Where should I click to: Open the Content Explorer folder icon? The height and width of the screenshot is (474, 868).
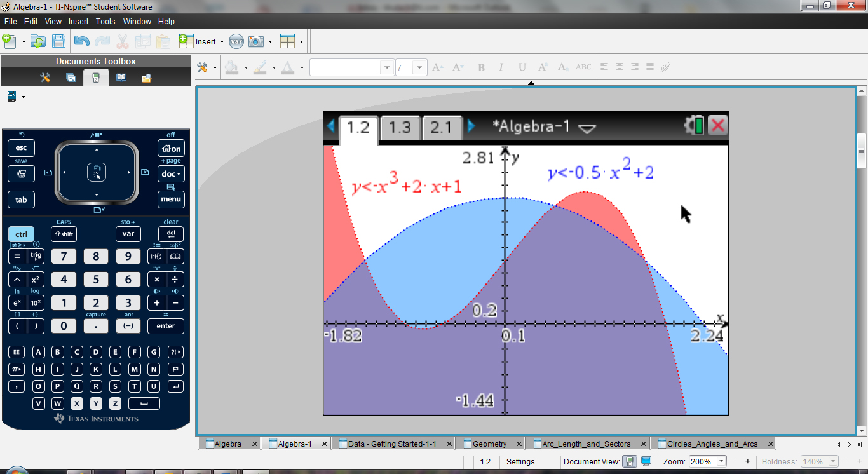click(x=146, y=78)
